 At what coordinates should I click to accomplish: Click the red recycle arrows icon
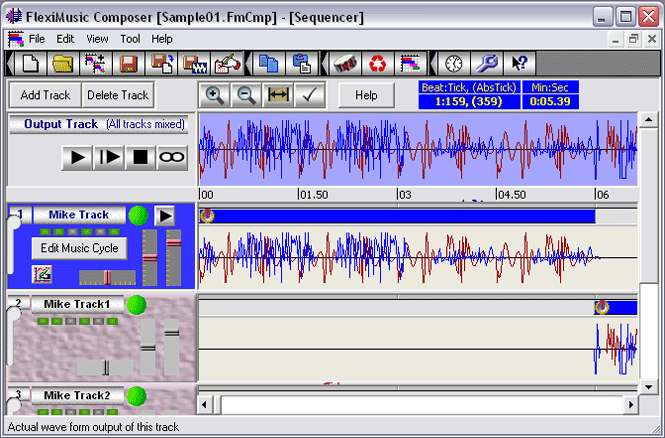(x=377, y=64)
